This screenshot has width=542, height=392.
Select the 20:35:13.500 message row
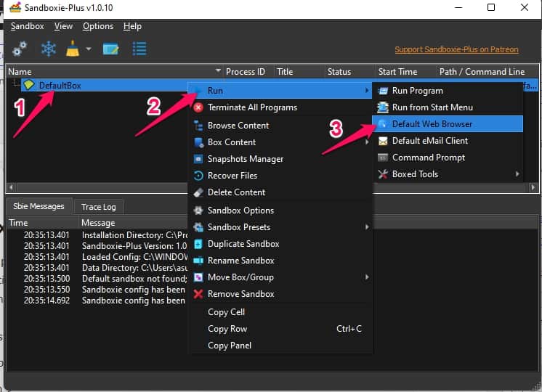97,278
